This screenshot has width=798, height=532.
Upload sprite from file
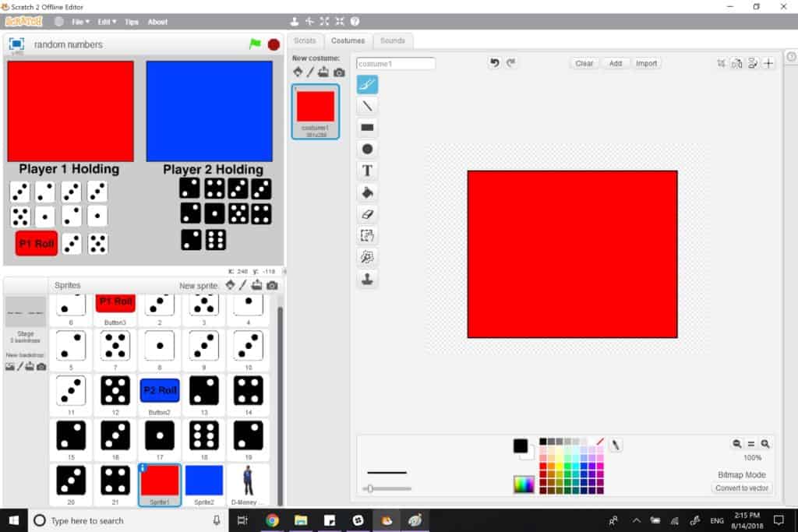point(256,285)
